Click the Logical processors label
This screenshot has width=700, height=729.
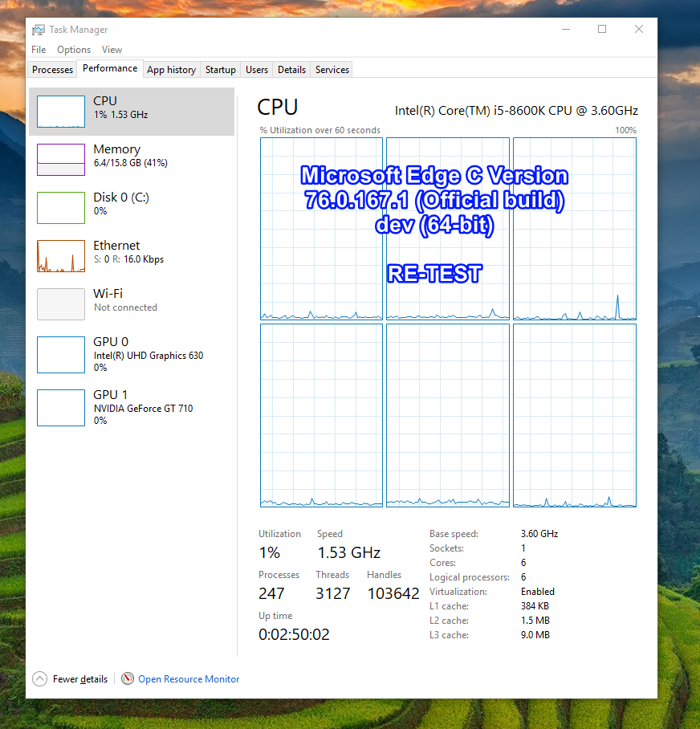click(470, 577)
